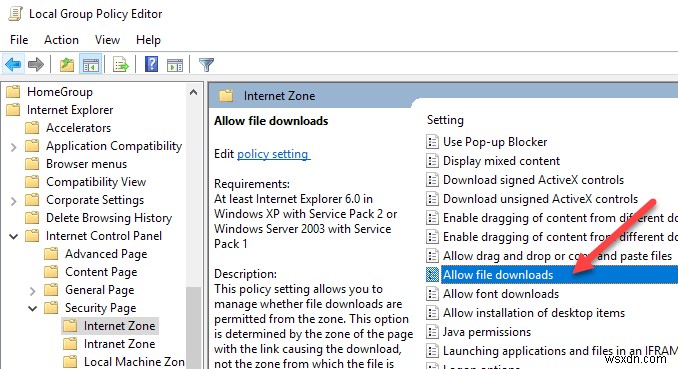This screenshot has height=369, width=678.
Task: Toggle the Show/Hide Console Tree icon
Action: click(x=91, y=65)
